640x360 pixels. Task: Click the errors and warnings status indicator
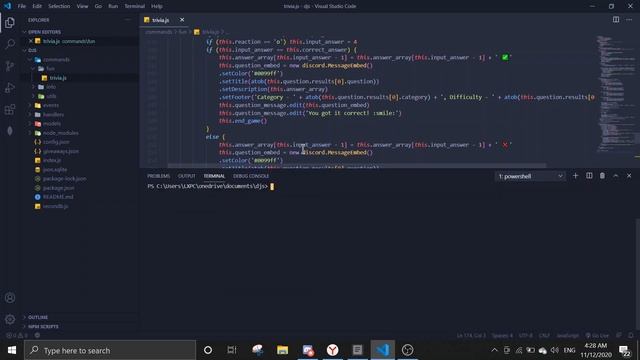(16, 335)
